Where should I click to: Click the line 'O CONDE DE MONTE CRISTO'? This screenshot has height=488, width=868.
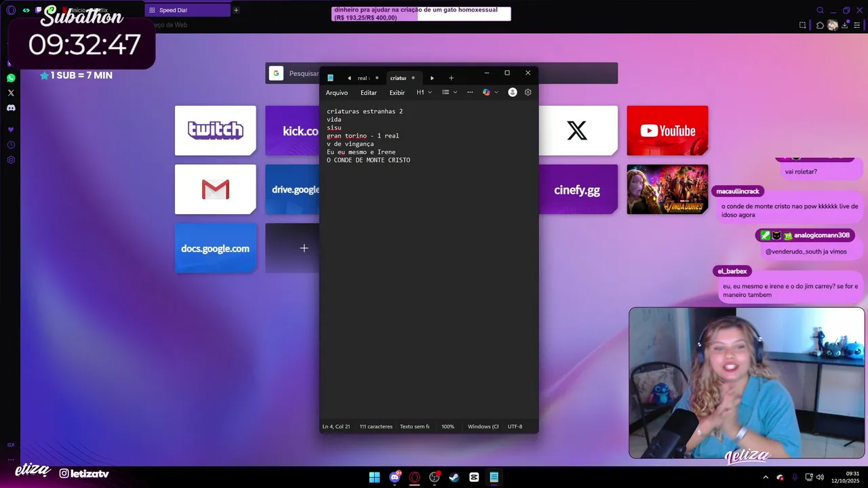[x=368, y=160]
